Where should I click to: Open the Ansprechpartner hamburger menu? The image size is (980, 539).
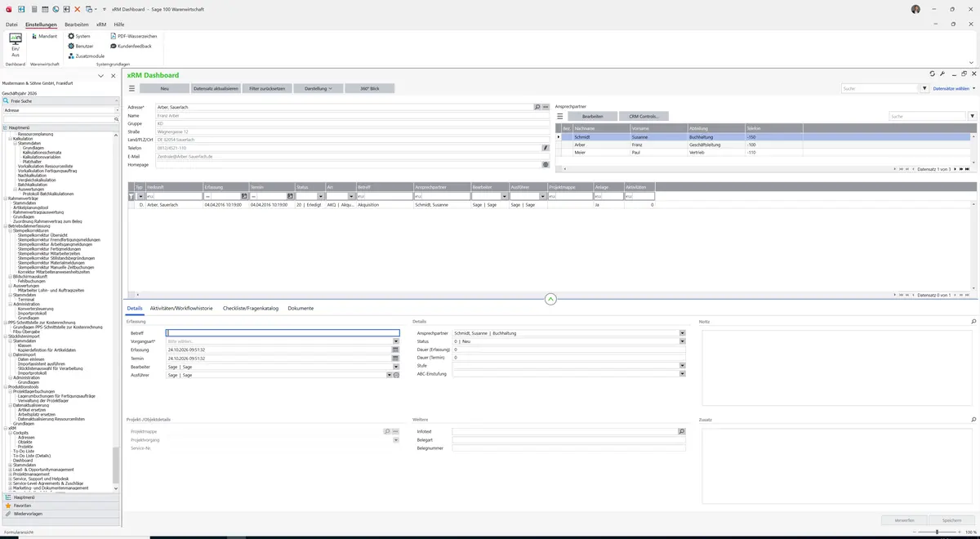560,117
